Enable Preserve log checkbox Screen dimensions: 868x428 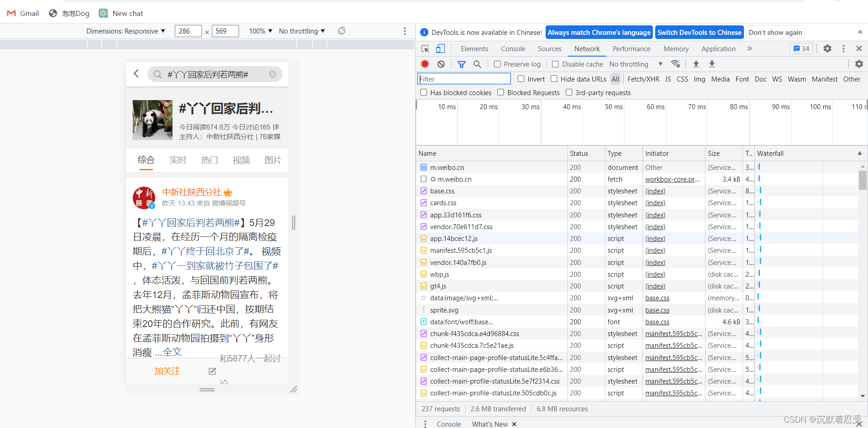[497, 64]
